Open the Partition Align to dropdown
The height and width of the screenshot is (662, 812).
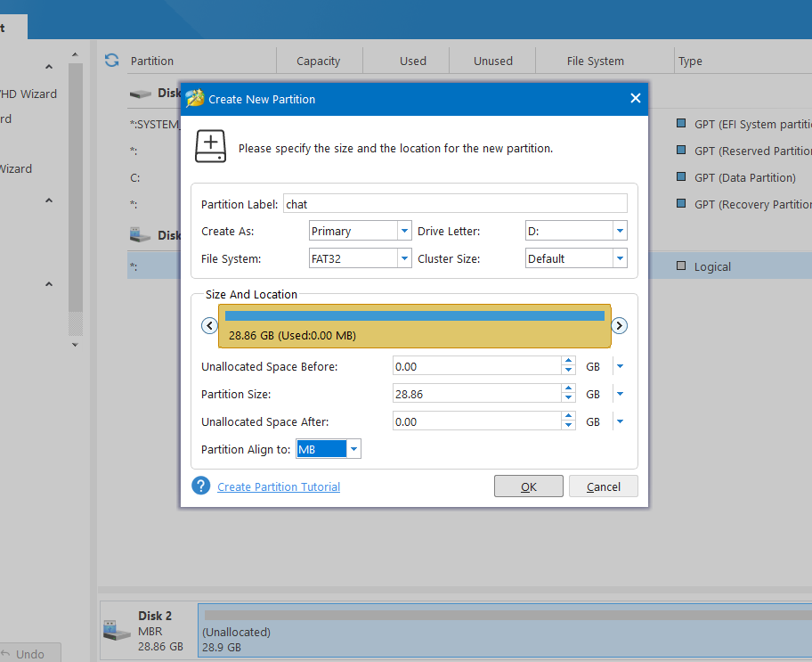(353, 450)
